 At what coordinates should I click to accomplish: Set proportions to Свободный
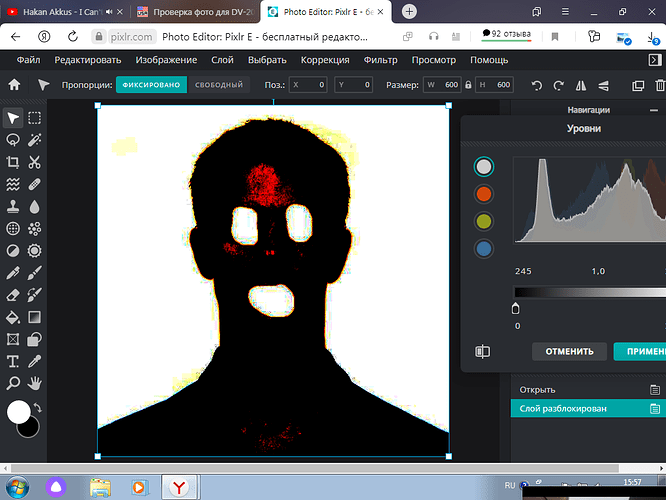(x=219, y=85)
